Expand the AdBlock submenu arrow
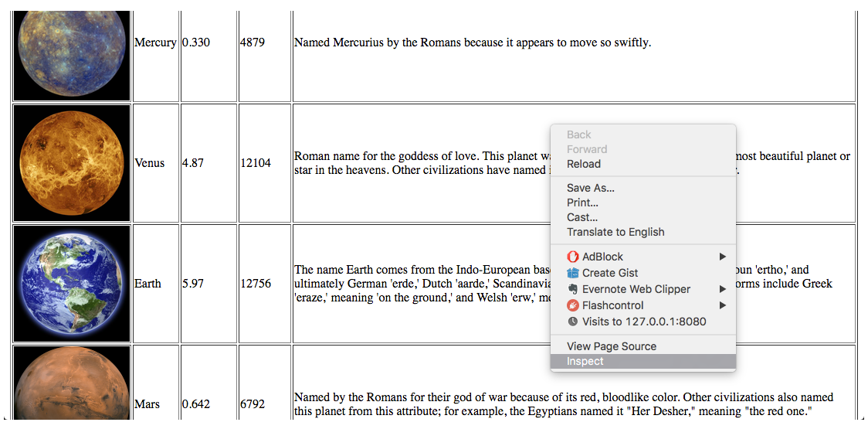 [722, 257]
